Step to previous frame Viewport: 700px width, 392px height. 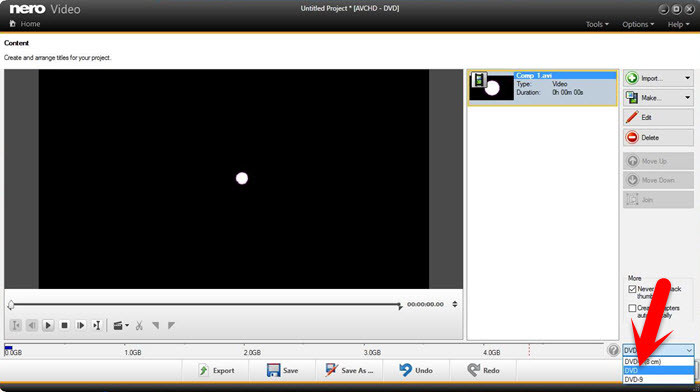click(32, 325)
